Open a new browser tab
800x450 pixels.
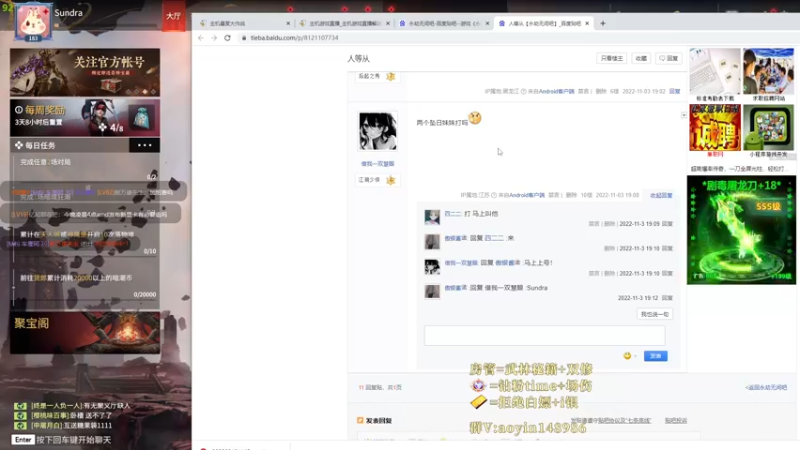click(603, 23)
